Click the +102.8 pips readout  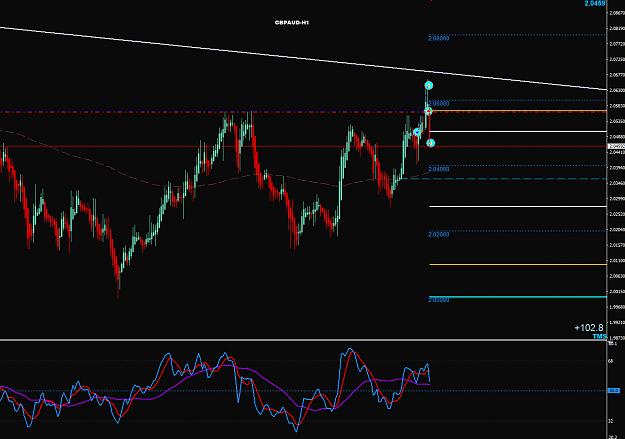tap(589, 328)
